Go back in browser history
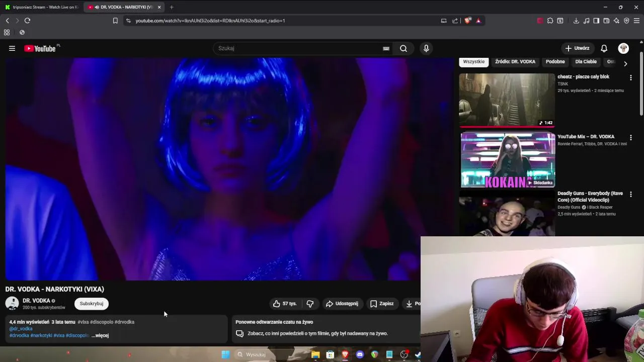This screenshot has height=362, width=644. tap(7, 21)
